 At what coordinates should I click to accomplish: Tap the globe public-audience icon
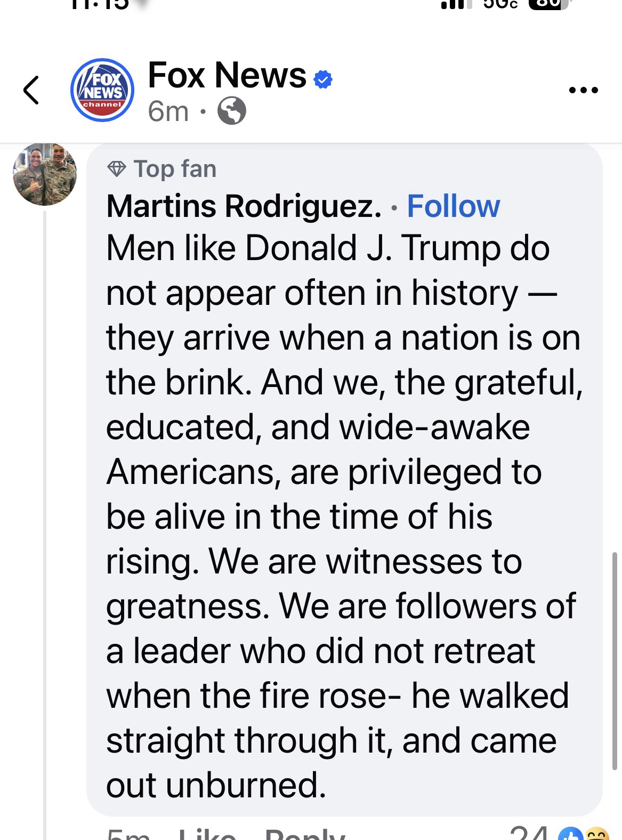click(x=232, y=111)
